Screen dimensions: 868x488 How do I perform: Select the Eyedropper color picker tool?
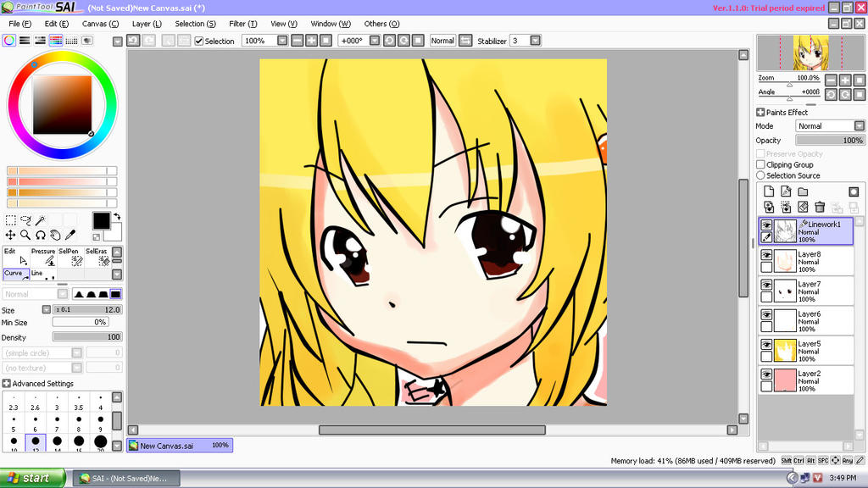click(x=70, y=236)
